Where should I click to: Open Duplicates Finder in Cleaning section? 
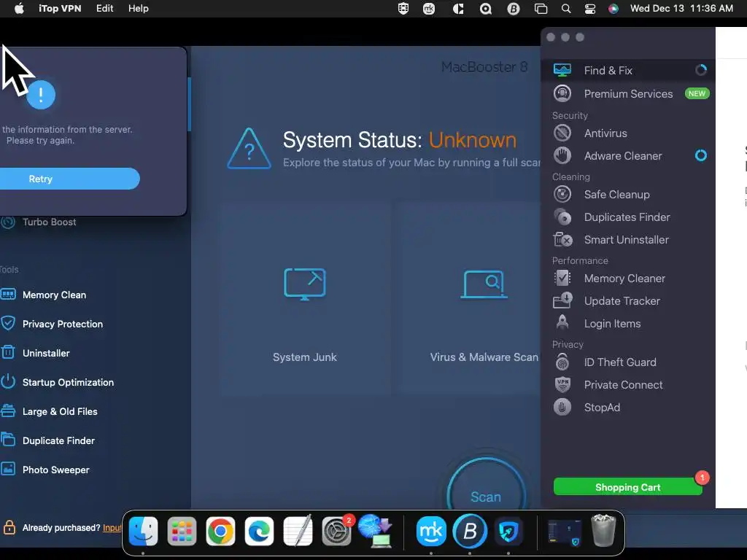[x=628, y=217]
